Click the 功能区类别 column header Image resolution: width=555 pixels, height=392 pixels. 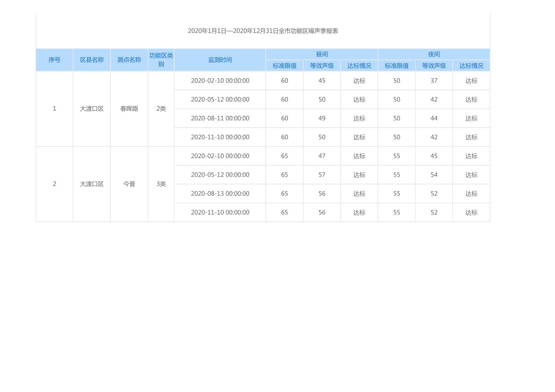coord(161,60)
